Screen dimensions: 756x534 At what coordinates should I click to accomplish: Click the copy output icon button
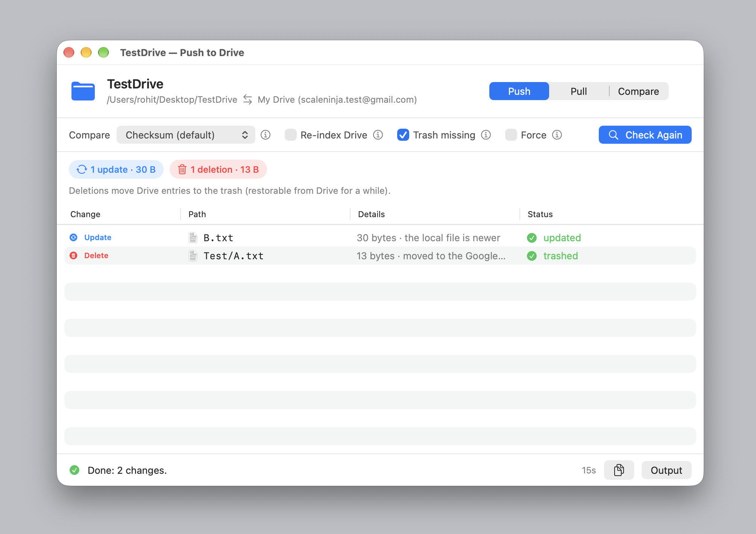(619, 470)
